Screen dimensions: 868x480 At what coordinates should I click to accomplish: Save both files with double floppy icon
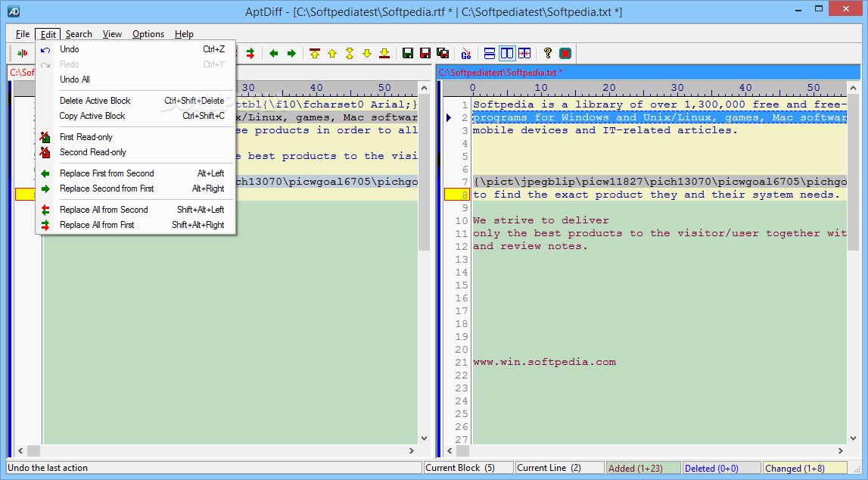(443, 53)
